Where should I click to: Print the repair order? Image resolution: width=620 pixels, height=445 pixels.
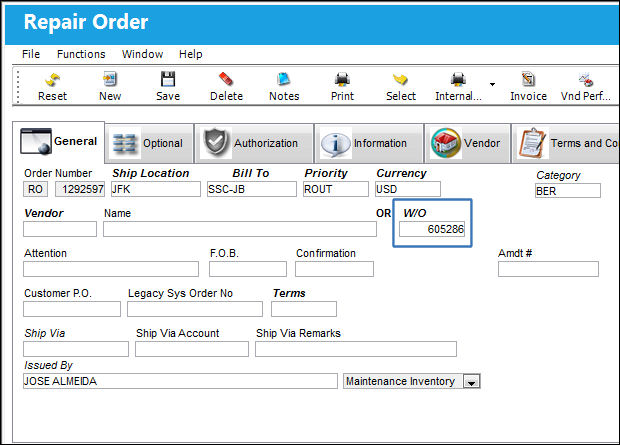pyautogui.click(x=342, y=87)
